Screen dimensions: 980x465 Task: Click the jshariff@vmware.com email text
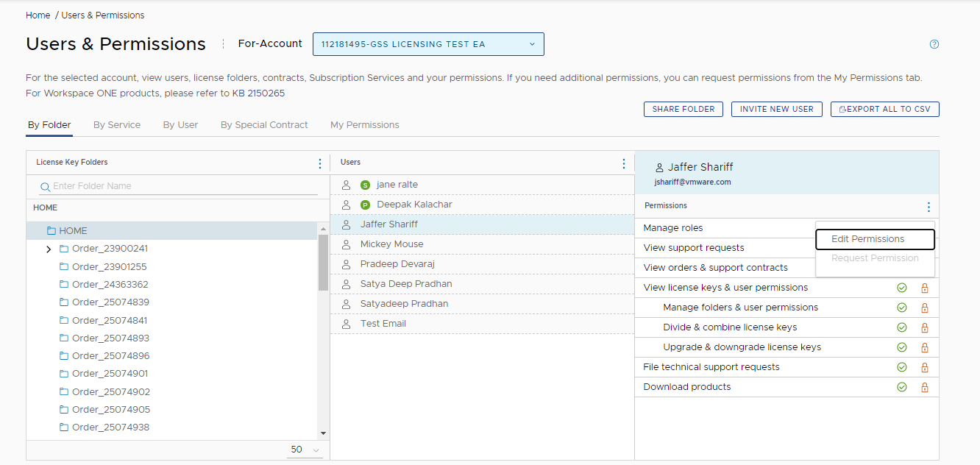tap(692, 182)
